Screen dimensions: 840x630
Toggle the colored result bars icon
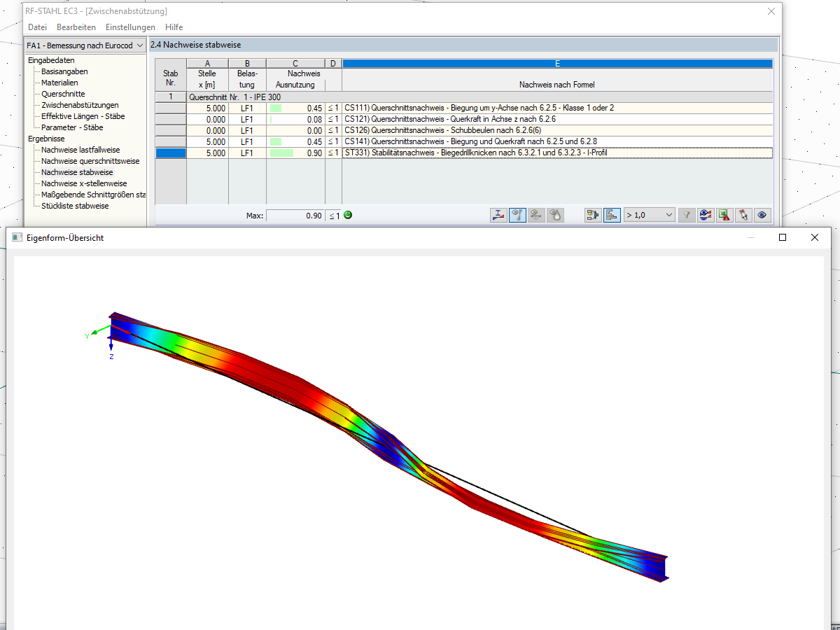click(x=612, y=216)
